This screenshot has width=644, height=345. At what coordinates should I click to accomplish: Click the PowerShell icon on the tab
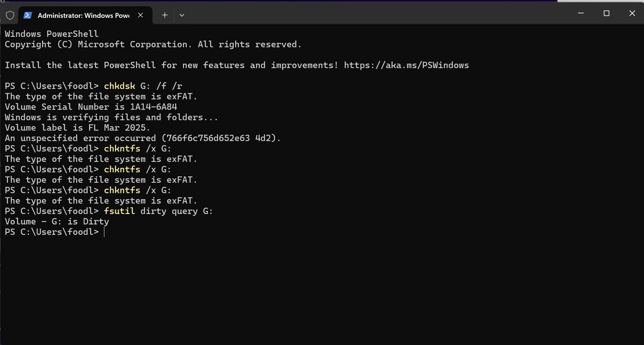coord(28,15)
